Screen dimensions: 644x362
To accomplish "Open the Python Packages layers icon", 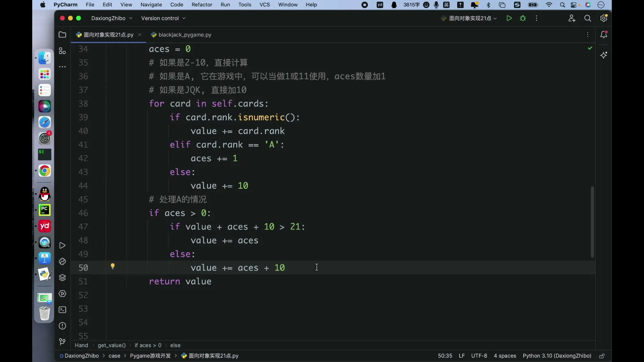I will (x=62, y=278).
